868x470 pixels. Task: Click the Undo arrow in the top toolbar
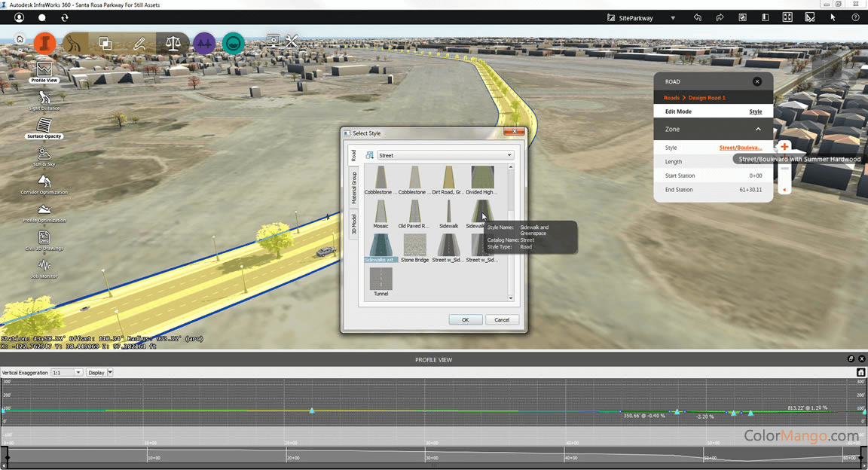coord(697,17)
